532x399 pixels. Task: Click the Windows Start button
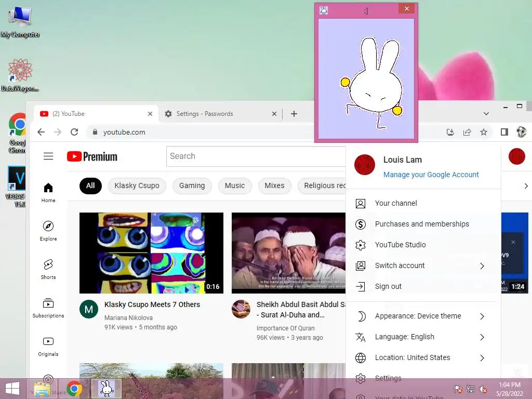tap(12, 389)
